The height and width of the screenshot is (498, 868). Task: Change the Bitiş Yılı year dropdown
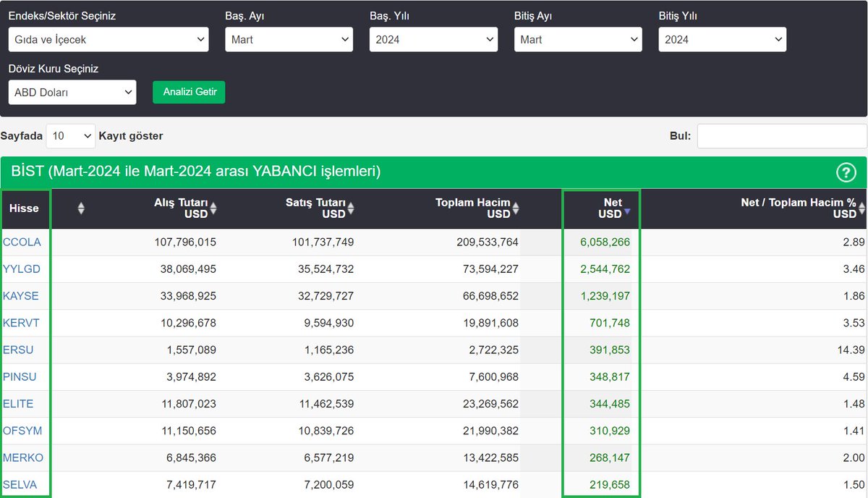722,40
